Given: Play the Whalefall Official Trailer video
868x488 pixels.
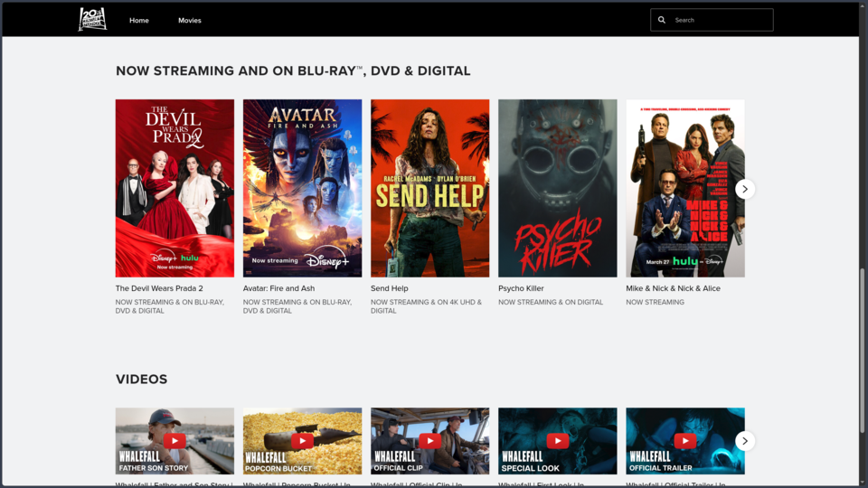Looking at the screenshot, I should click(x=685, y=441).
